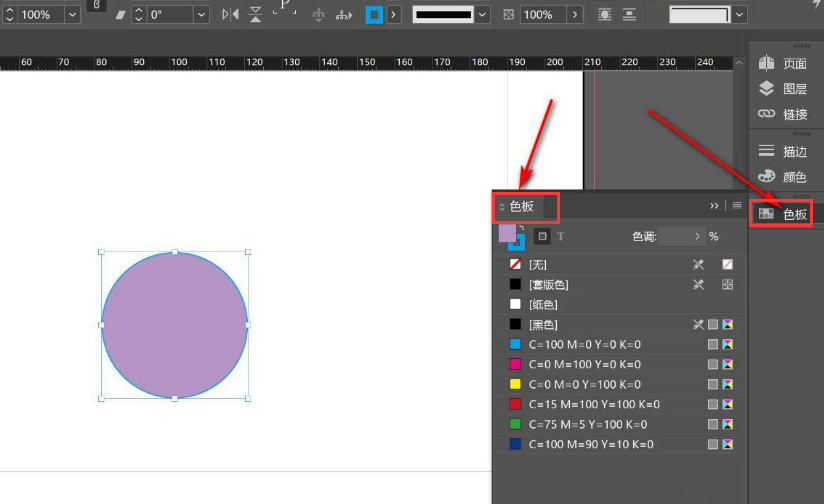Open the swatches panel flyout menu

pyautogui.click(x=737, y=206)
